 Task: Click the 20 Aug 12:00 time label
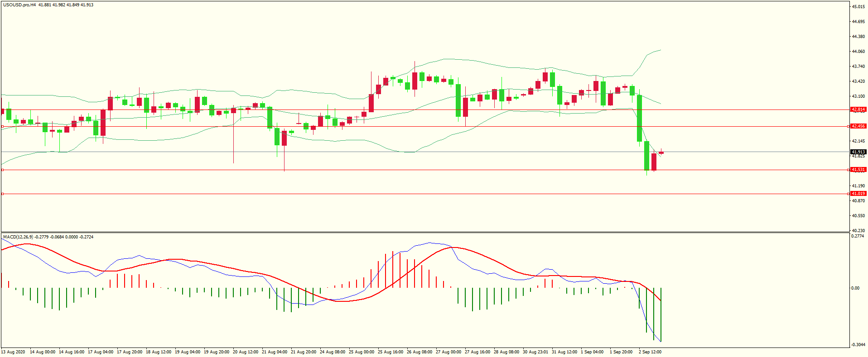[x=246, y=352]
